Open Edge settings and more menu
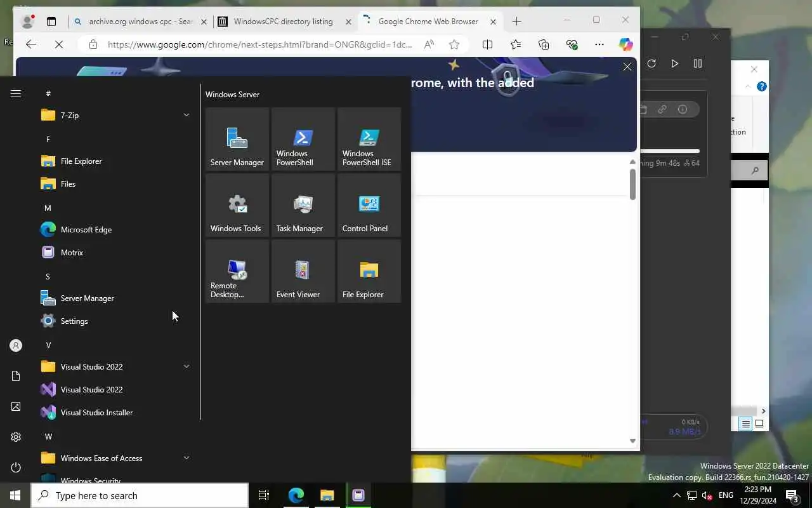 [599, 44]
